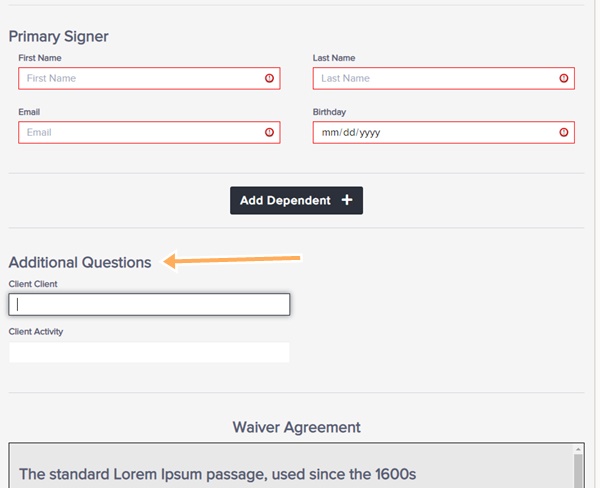Click the Client Activity field label
Screen dimensions: 600x488
point(36,331)
